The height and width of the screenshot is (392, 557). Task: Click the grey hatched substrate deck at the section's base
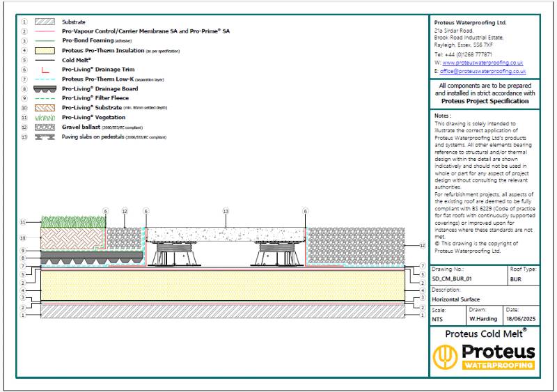pyautogui.click(x=223, y=311)
